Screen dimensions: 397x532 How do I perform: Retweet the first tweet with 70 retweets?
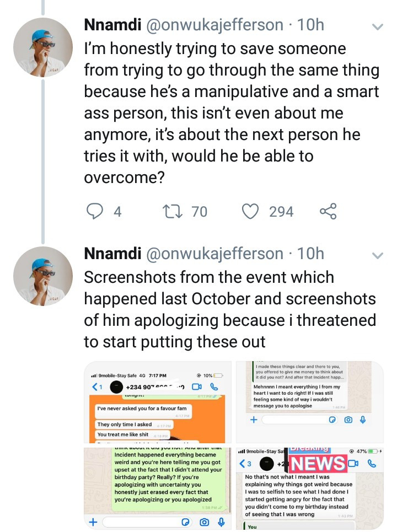click(173, 211)
